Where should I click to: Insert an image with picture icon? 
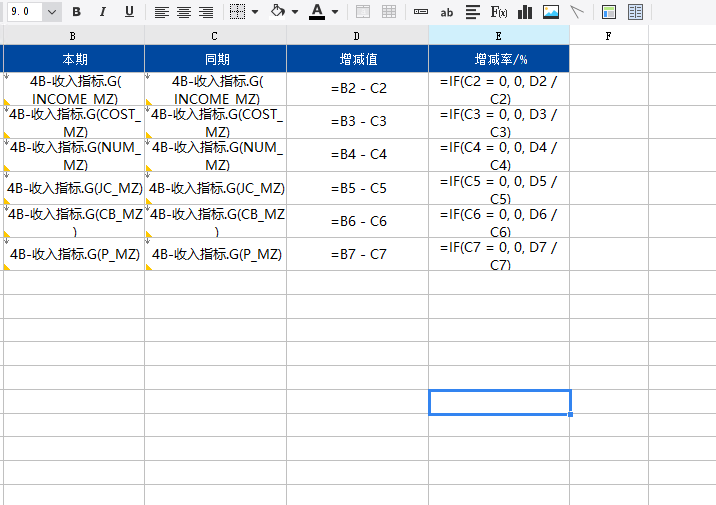pos(551,12)
